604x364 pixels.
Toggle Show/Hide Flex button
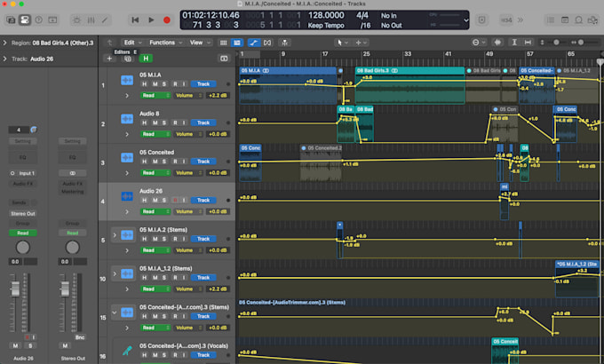point(267,43)
